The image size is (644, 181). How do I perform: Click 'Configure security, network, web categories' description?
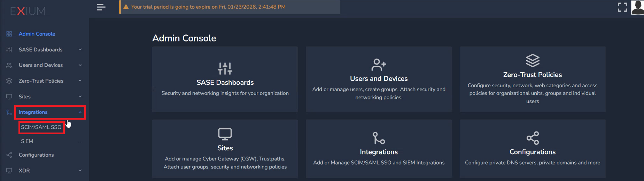point(533,93)
